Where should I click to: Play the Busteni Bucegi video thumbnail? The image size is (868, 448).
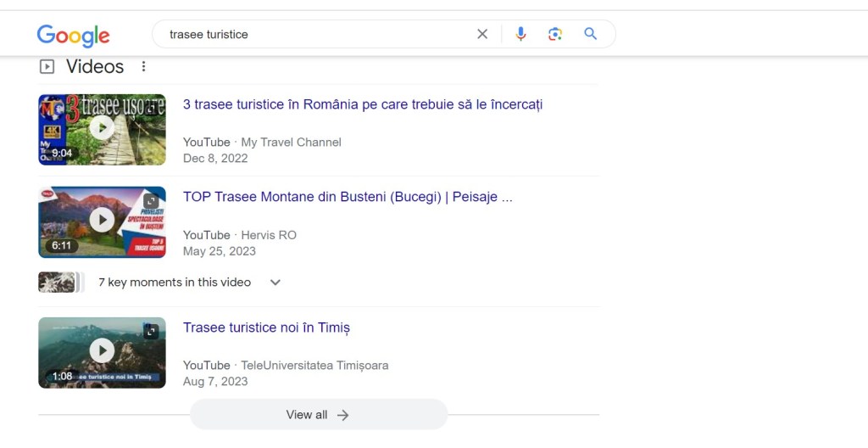pos(102,221)
